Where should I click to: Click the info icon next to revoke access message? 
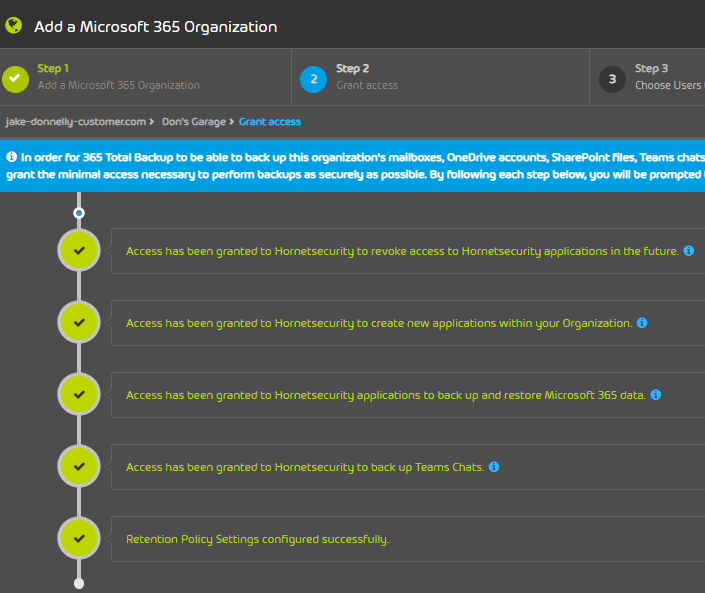coord(689,251)
